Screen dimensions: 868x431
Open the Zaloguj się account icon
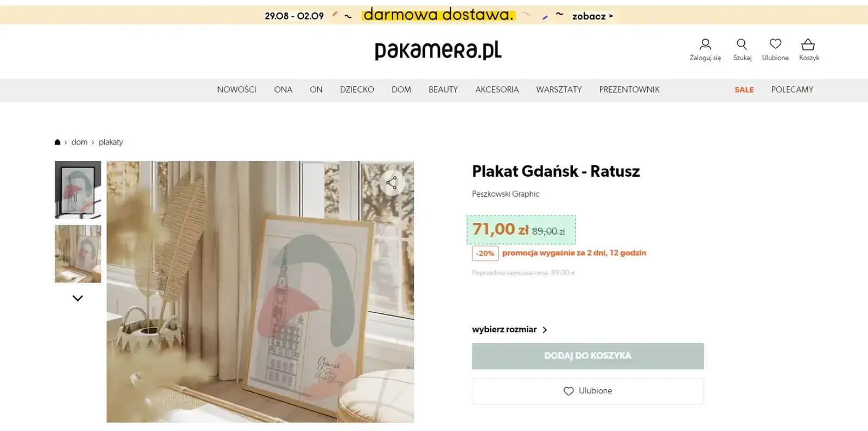coord(705,44)
